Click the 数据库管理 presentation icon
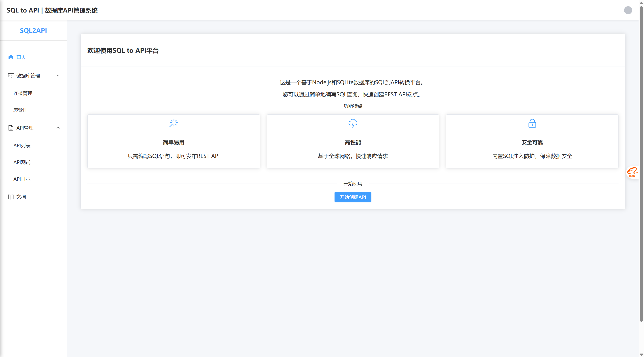This screenshot has height=357, width=644. click(x=11, y=76)
